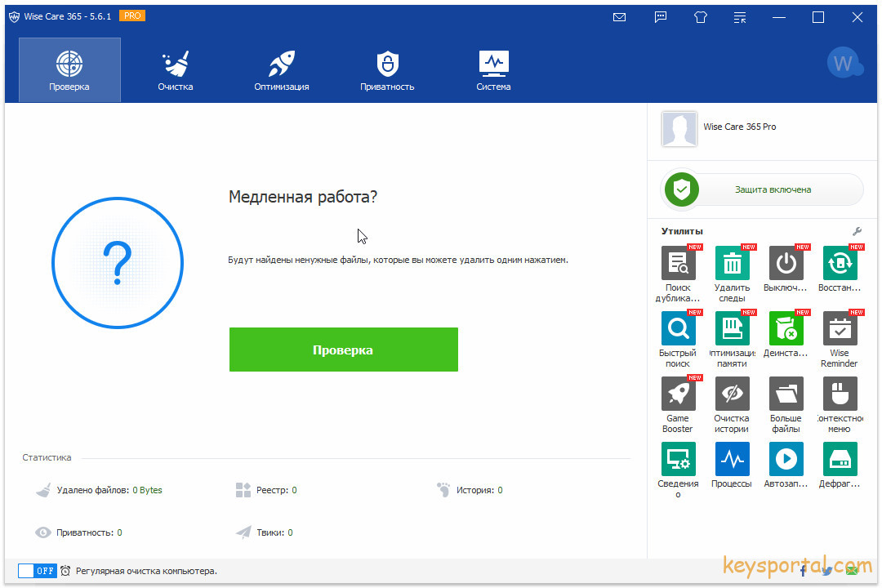This screenshot has width=882, height=588.
Task: Open the skin theme shirt icon
Action: (701, 17)
